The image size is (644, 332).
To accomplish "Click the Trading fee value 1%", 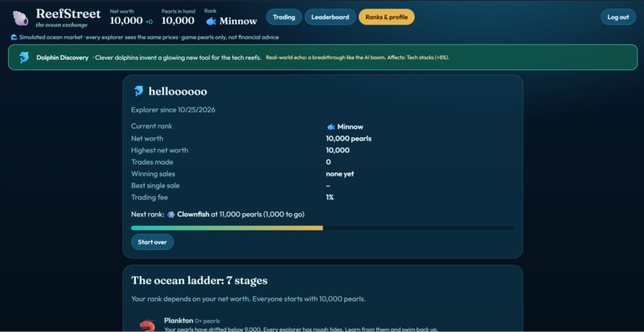I will point(330,197).
